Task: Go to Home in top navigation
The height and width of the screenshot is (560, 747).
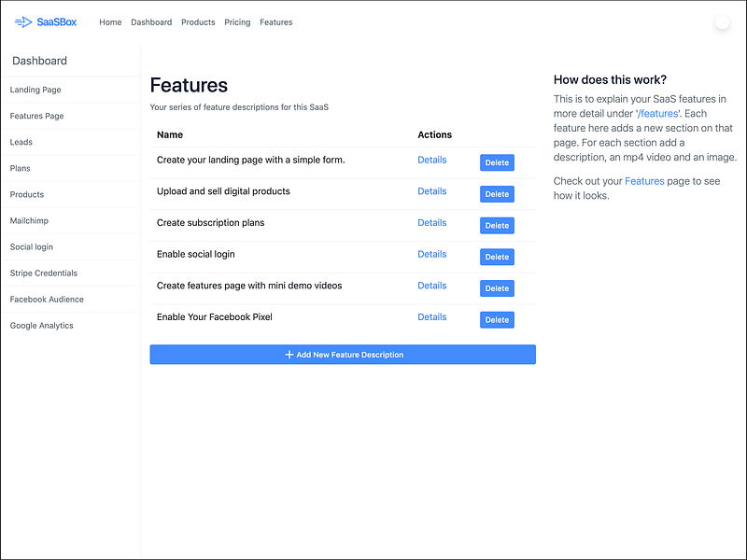Action: pos(110,22)
